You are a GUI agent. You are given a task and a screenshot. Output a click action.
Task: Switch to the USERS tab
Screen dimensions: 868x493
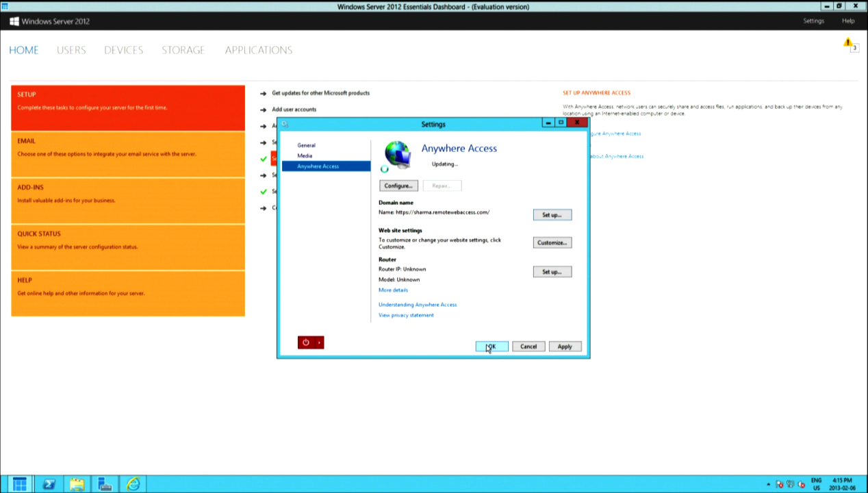[x=71, y=50]
